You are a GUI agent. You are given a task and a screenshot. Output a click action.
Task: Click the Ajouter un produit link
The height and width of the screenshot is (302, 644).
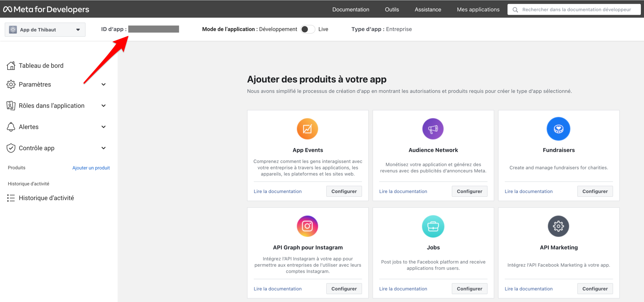coord(91,168)
